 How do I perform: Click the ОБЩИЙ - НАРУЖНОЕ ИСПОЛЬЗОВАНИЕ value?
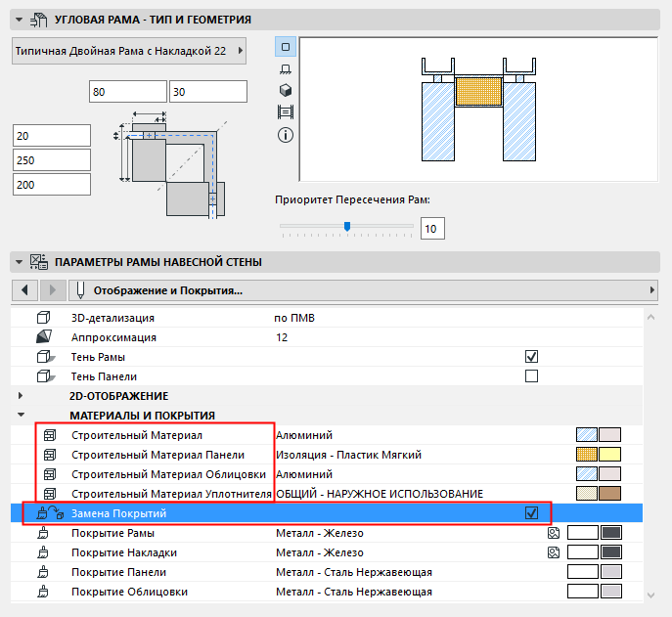380,494
